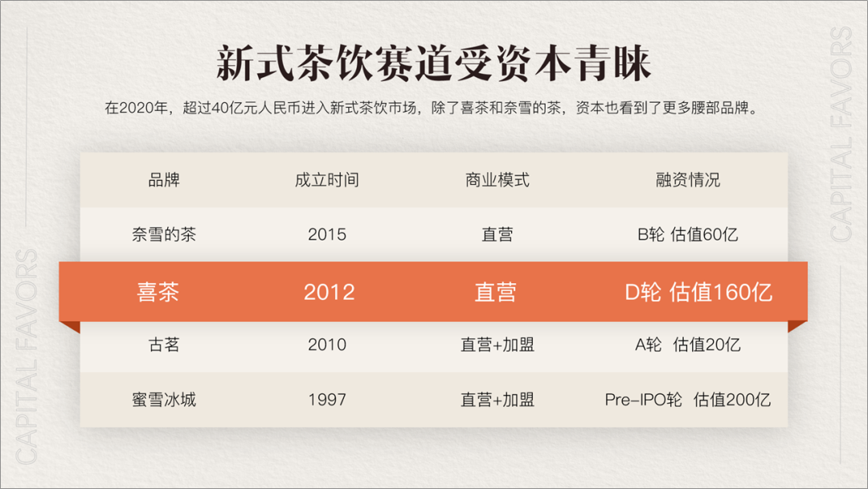Select the Pre-IPO轮 估值200亿 cell

coord(687,399)
